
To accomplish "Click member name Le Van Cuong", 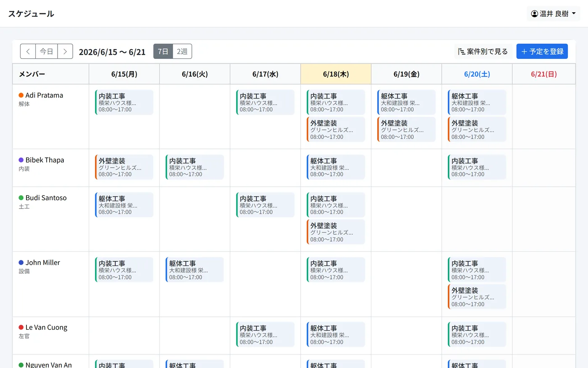I will (46, 327).
